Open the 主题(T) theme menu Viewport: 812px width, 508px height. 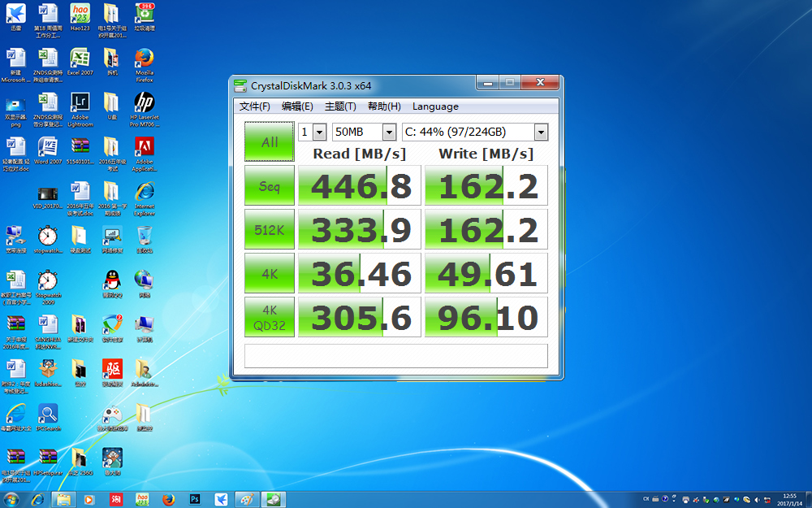(x=340, y=106)
